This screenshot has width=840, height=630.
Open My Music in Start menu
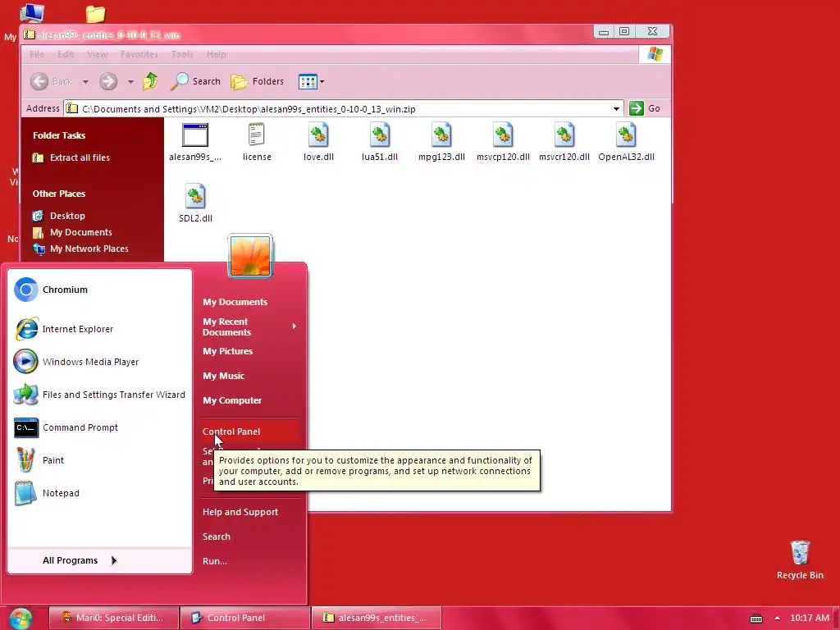click(223, 376)
